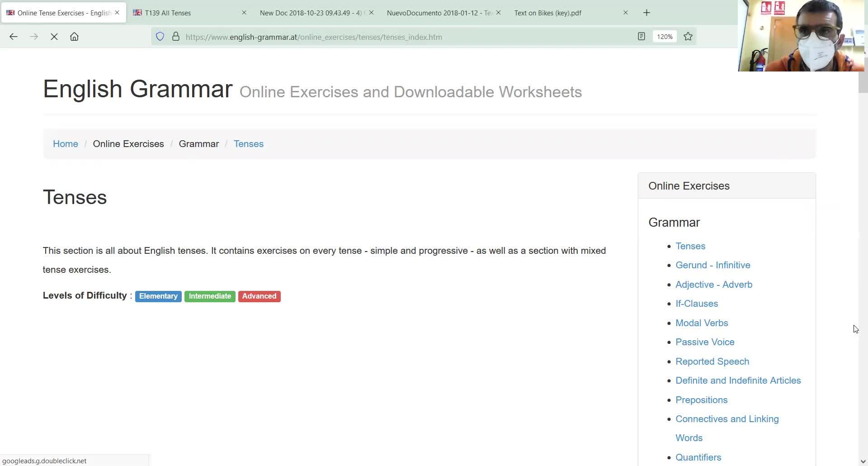The width and height of the screenshot is (868, 466).
Task: Switch to Text on Bikes (key).pdf tab
Action: [x=565, y=13]
